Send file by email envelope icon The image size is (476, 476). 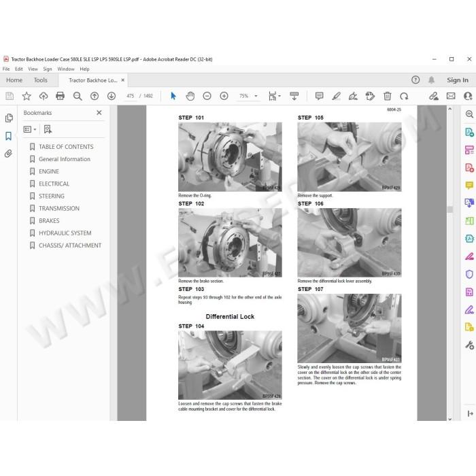451,97
